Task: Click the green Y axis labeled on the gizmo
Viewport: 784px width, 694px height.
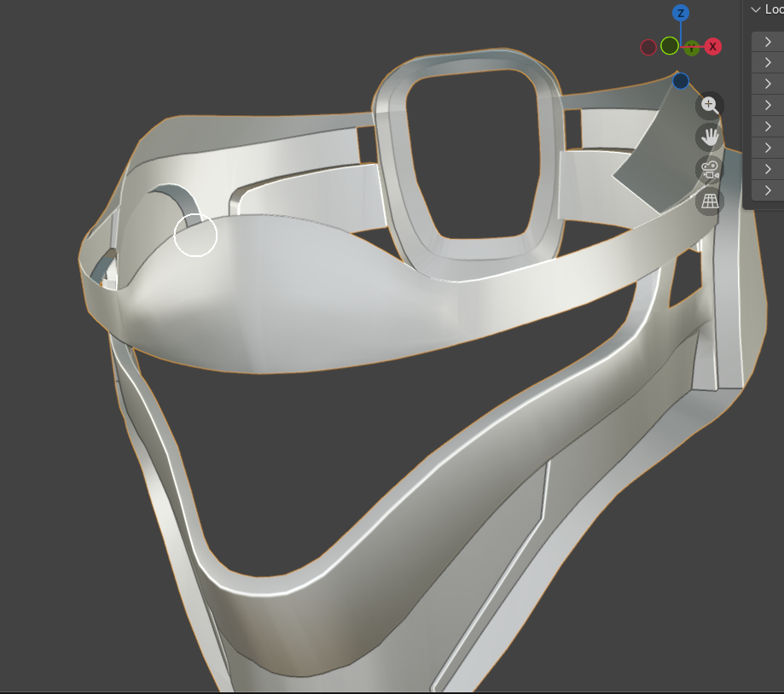Action: coord(692,48)
